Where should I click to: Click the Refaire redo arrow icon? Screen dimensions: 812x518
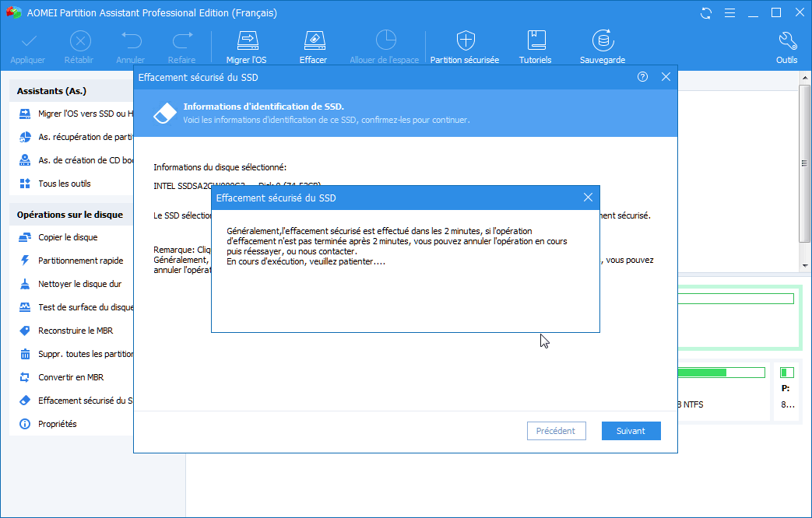click(182, 41)
